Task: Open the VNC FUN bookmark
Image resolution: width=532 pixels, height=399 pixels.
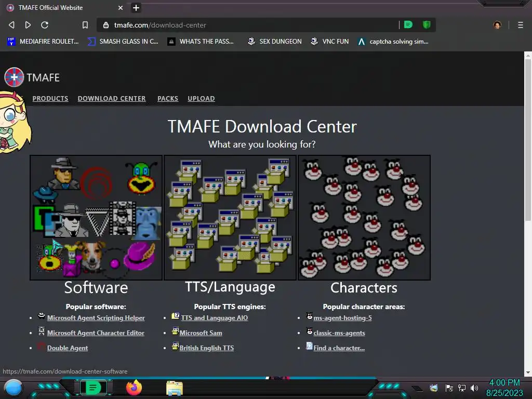Action: coord(329,42)
